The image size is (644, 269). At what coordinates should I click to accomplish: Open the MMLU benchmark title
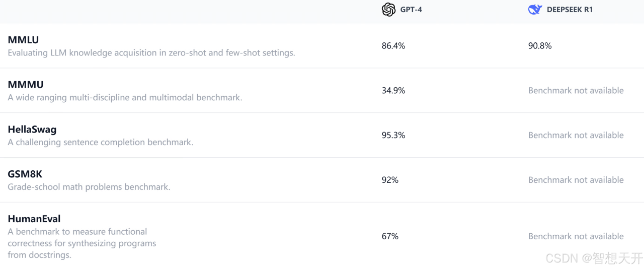point(23,40)
